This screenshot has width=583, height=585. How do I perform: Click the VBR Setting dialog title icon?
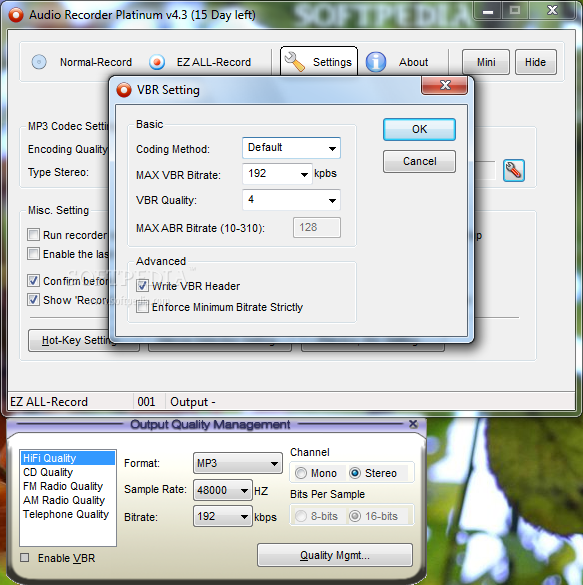(x=124, y=90)
